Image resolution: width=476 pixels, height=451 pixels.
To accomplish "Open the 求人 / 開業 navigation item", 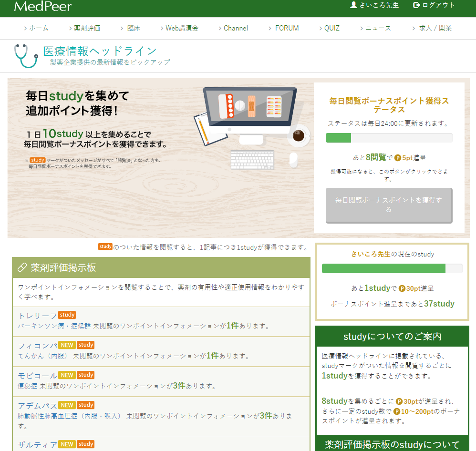I will [x=432, y=28].
